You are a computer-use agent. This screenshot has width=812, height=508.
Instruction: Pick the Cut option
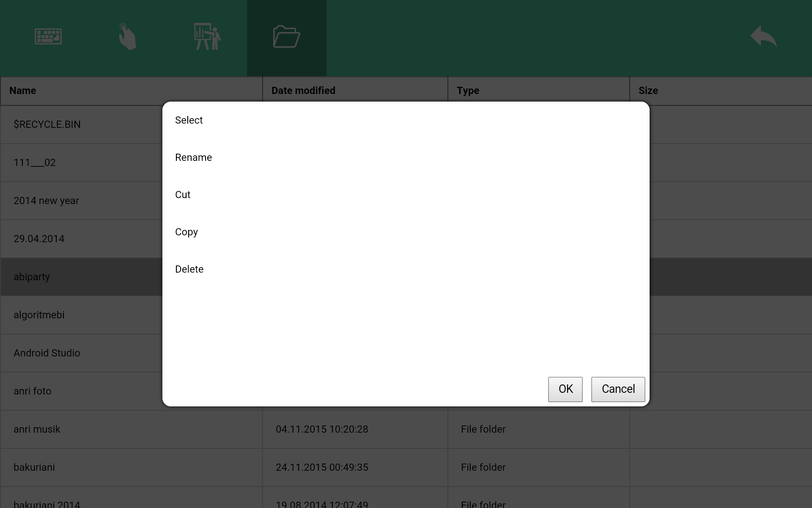point(183,195)
